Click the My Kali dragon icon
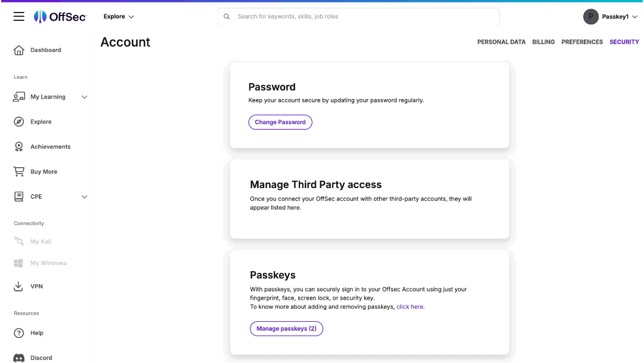 point(19,241)
